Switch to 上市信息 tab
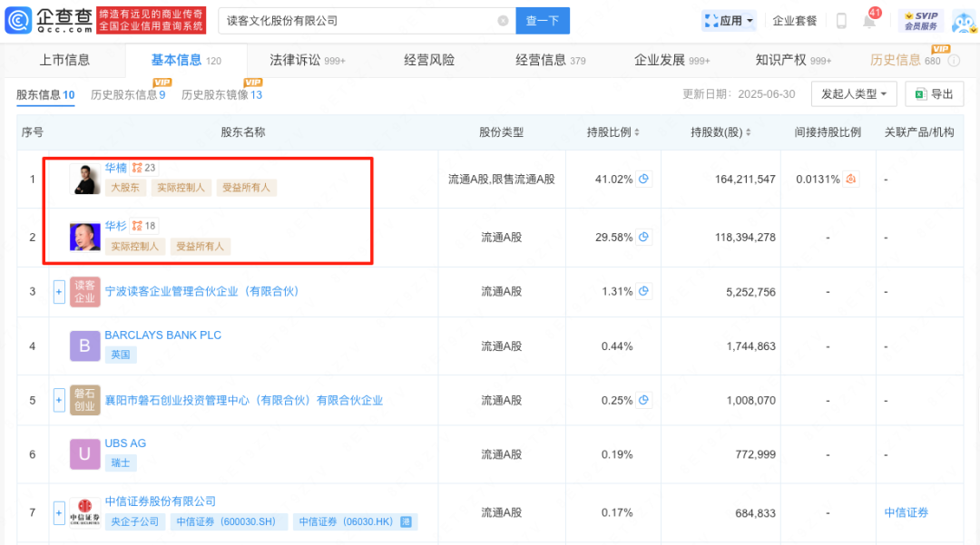Image resolution: width=980 pixels, height=545 pixels. 64,61
